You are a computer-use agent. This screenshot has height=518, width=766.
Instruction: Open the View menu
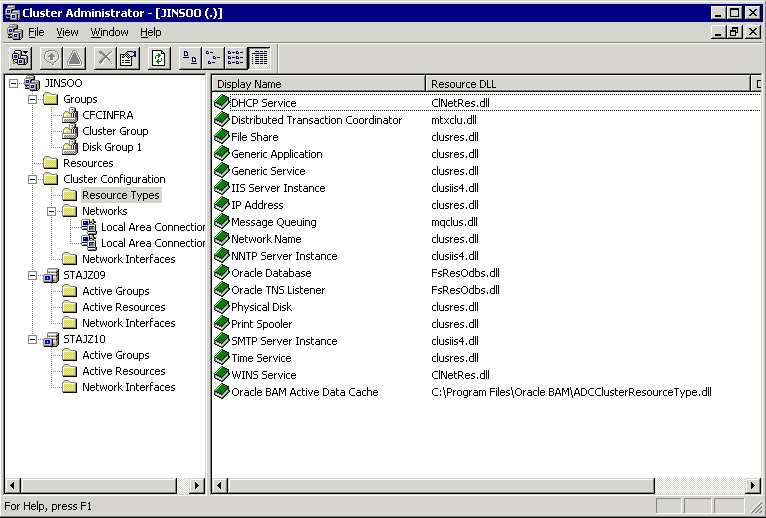(67, 32)
